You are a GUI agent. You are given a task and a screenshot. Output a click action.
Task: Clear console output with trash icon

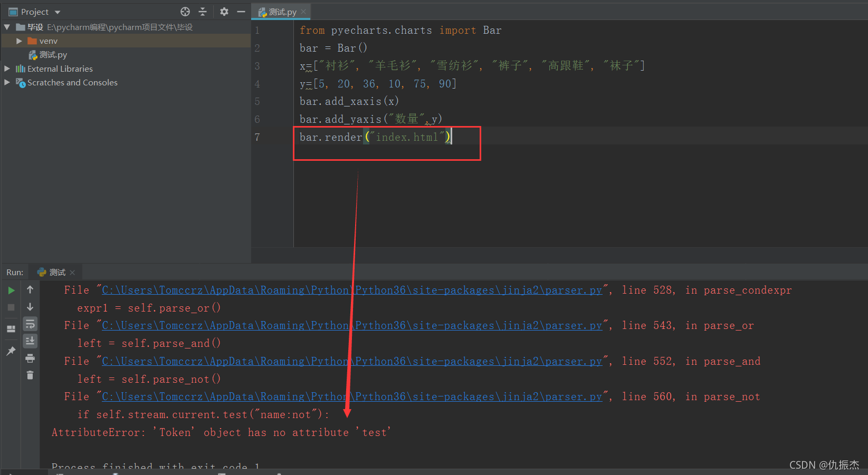click(30, 375)
